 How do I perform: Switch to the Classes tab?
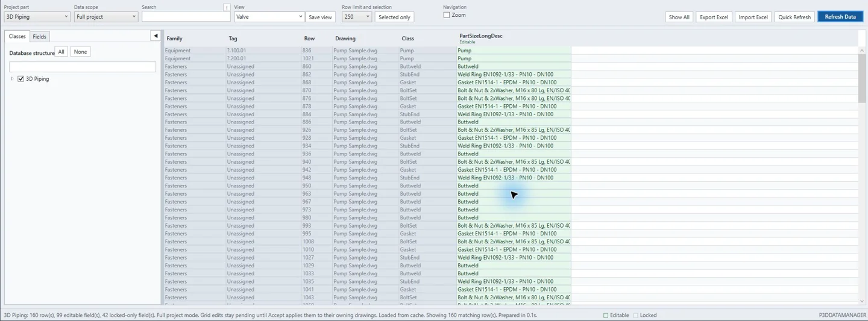[x=17, y=36]
